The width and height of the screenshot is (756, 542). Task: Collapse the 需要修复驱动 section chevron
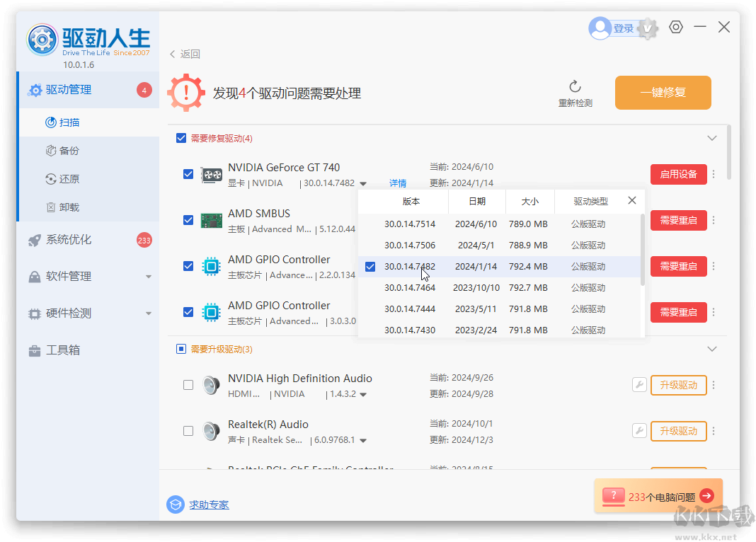tap(712, 139)
